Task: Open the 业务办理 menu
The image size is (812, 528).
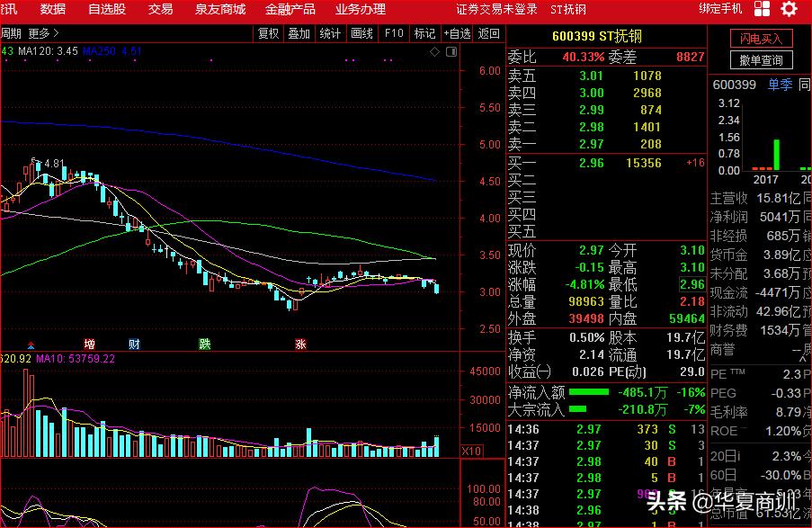Action: 360,9
